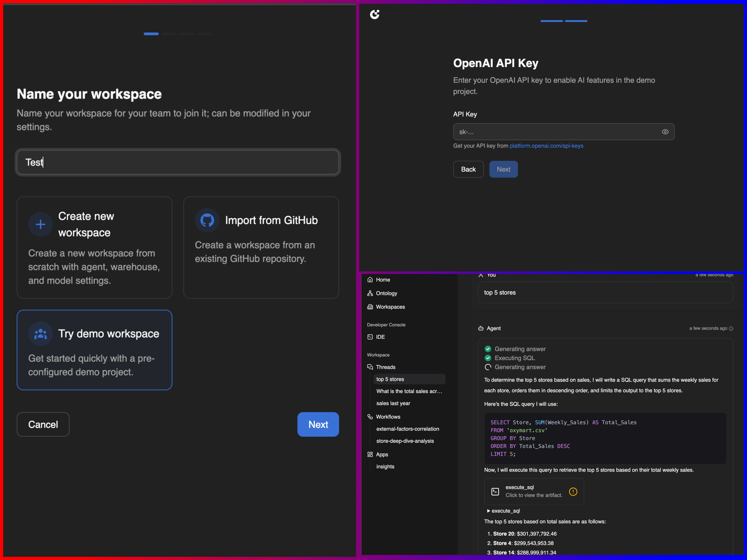Click the app logo icon
This screenshot has width=747, height=560.
coord(374,14)
